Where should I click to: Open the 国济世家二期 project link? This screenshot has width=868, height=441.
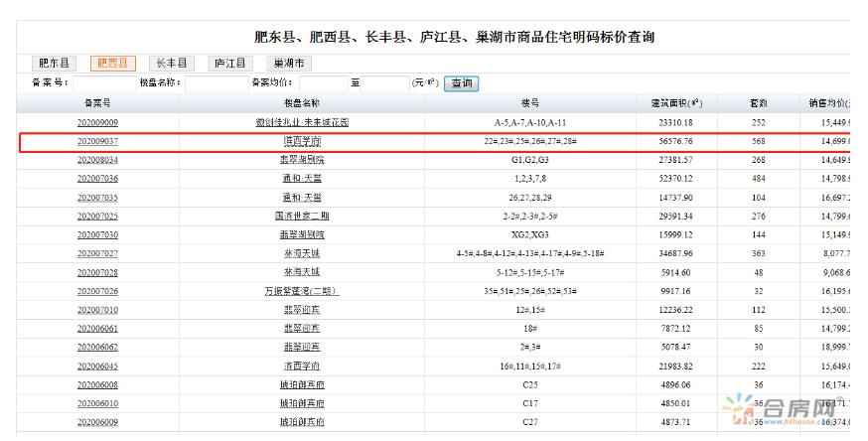(302, 216)
